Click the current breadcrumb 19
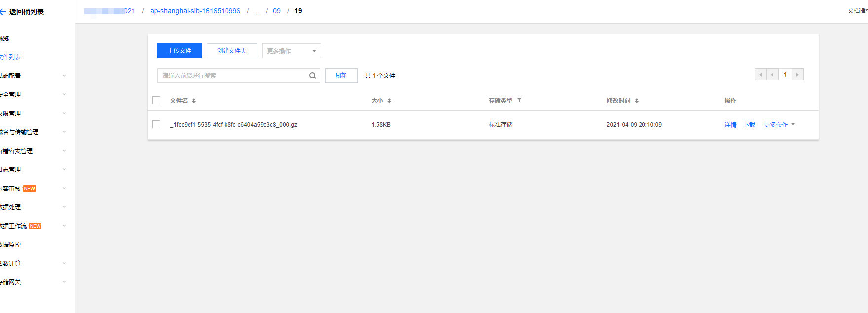This screenshot has height=313, width=868. (x=298, y=11)
